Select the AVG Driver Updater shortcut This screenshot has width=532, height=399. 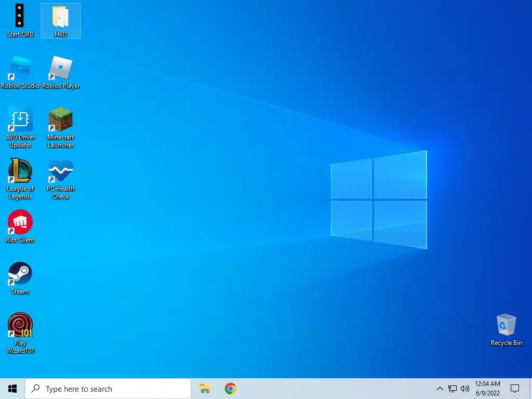coord(20,128)
